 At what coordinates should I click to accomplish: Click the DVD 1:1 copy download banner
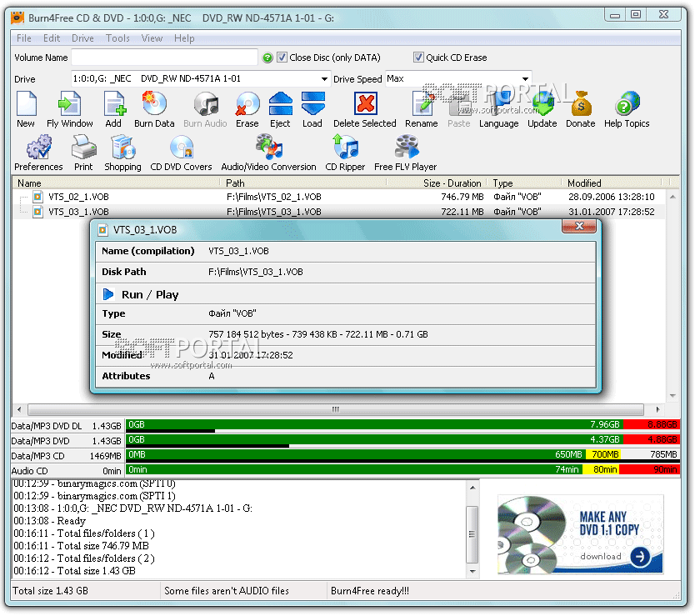coord(580,533)
